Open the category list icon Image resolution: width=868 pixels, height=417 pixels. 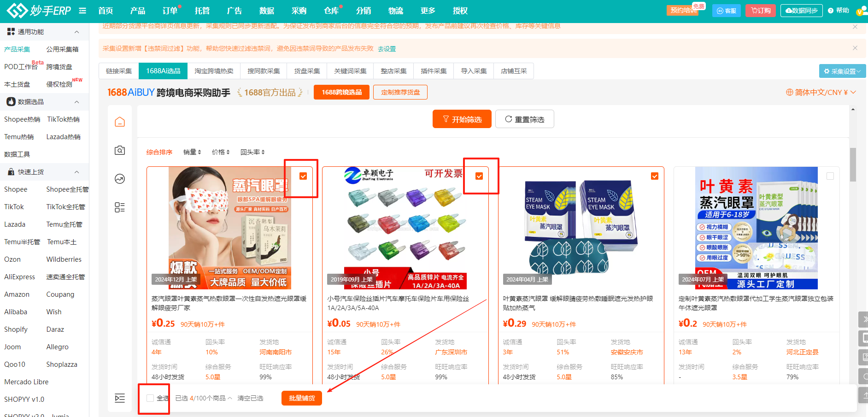click(x=120, y=207)
